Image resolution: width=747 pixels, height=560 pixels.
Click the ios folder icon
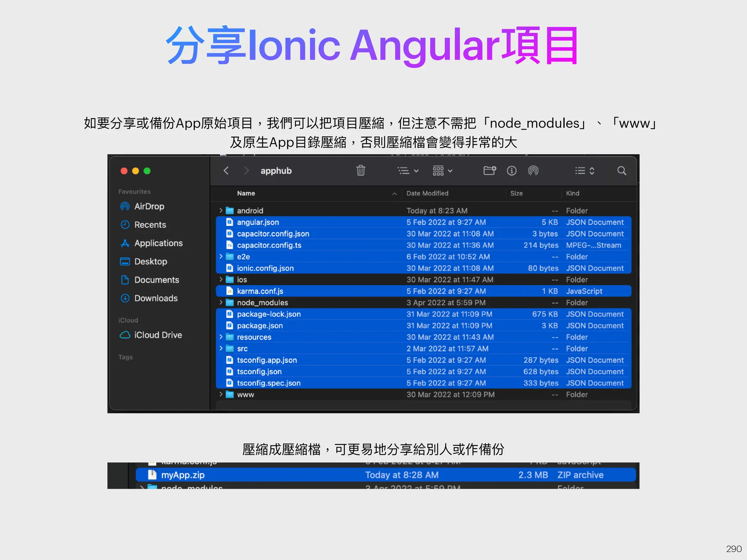point(230,280)
